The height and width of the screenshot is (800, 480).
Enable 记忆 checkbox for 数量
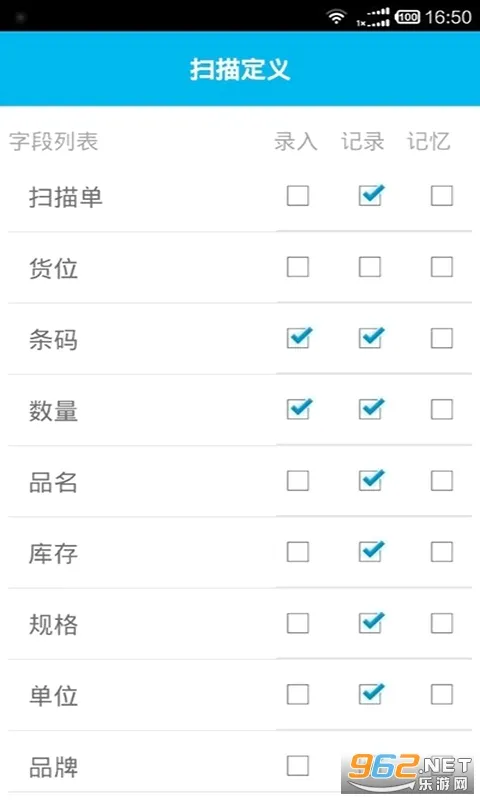tap(442, 409)
